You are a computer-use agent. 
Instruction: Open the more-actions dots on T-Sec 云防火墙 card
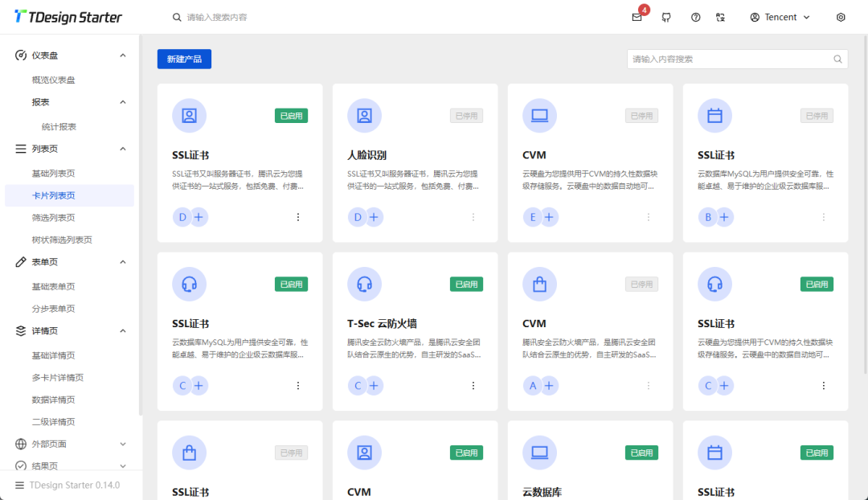point(473,385)
